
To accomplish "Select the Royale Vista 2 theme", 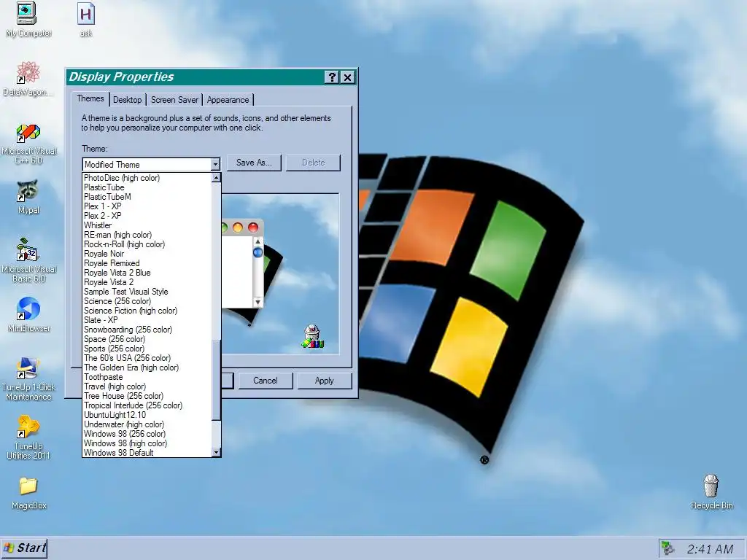I will coord(147,282).
